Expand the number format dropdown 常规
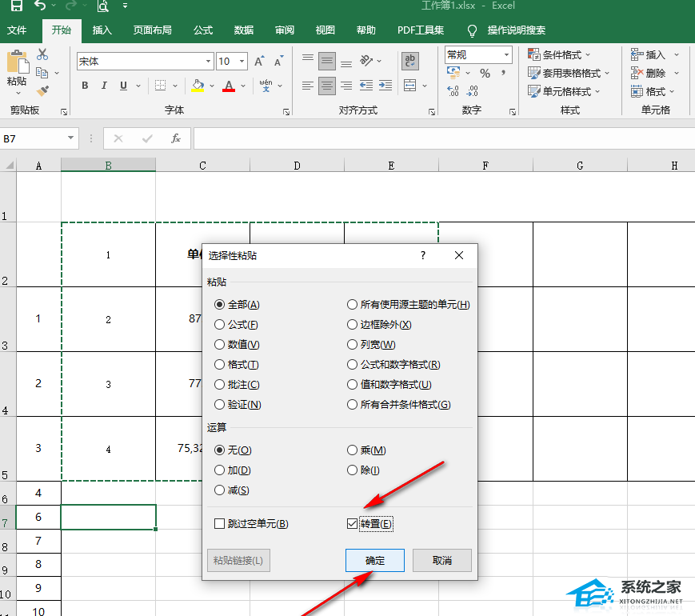695x616 pixels. click(506, 54)
